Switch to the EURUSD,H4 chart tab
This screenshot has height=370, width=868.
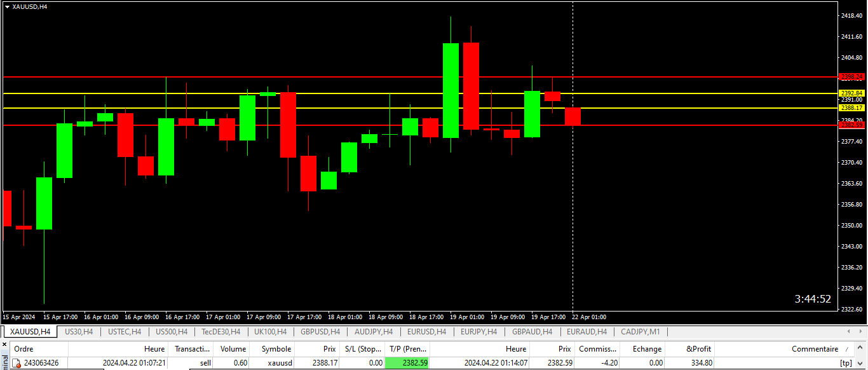(426, 332)
